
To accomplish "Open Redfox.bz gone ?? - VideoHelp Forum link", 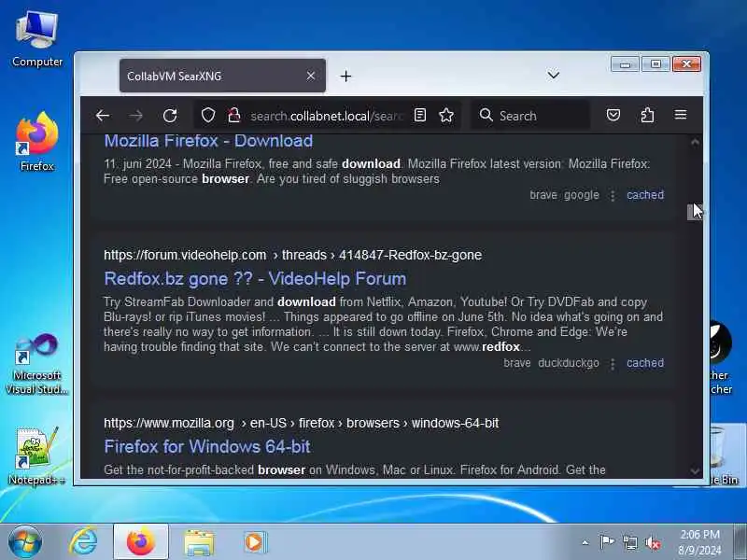I will pos(255,278).
